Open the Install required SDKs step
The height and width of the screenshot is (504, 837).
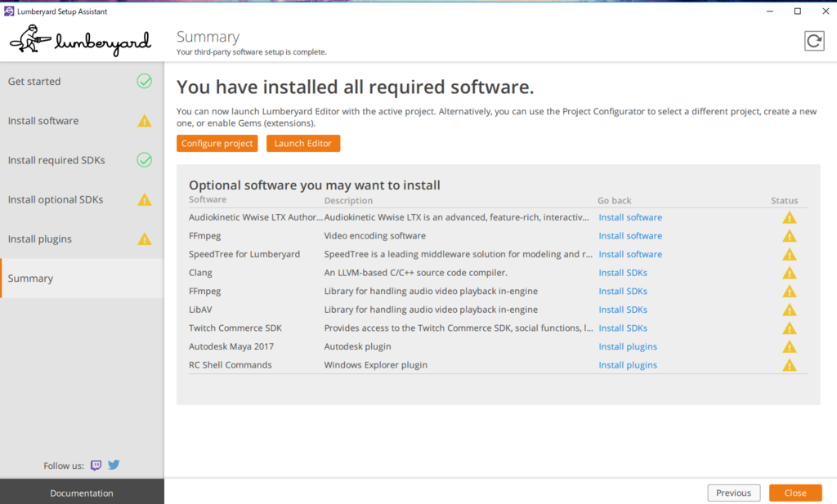coord(82,160)
